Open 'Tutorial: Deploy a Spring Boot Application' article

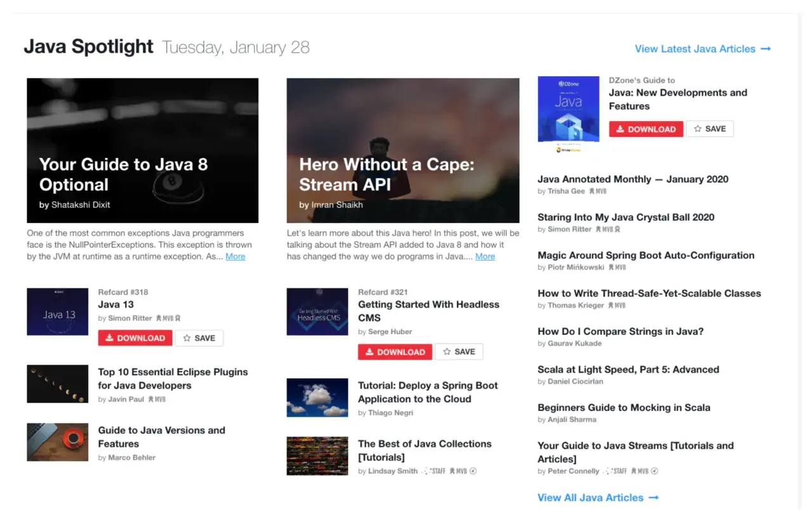click(428, 392)
